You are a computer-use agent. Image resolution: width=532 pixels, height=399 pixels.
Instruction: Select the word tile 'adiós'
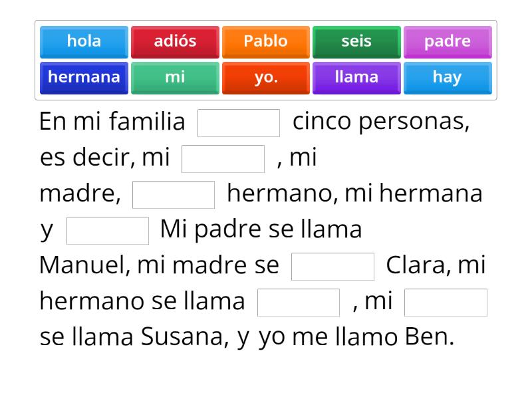(174, 41)
